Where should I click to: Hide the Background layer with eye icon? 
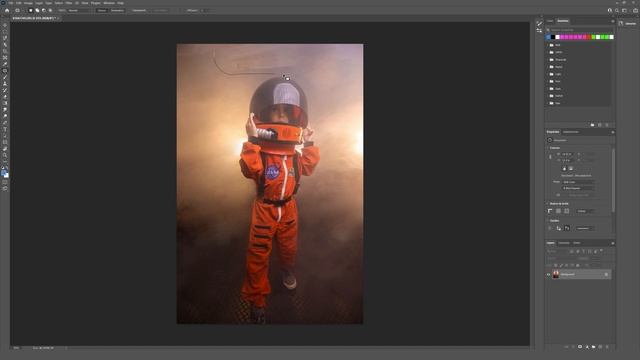pyautogui.click(x=548, y=274)
